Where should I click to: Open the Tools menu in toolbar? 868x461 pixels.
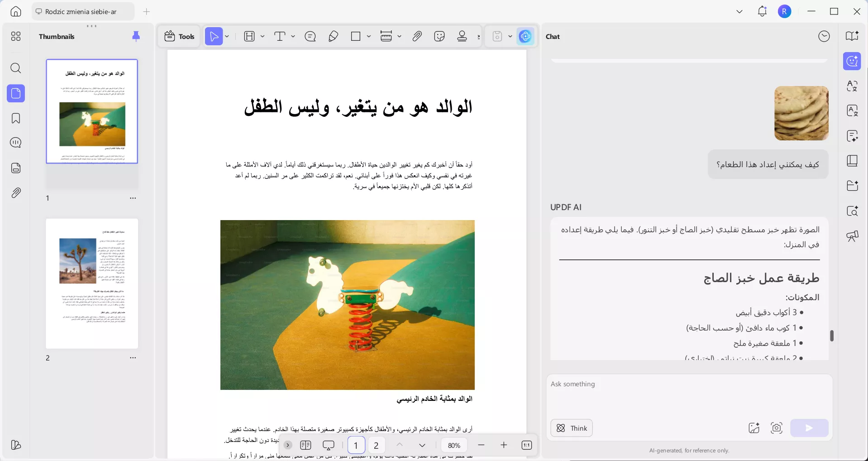(179, 36)
